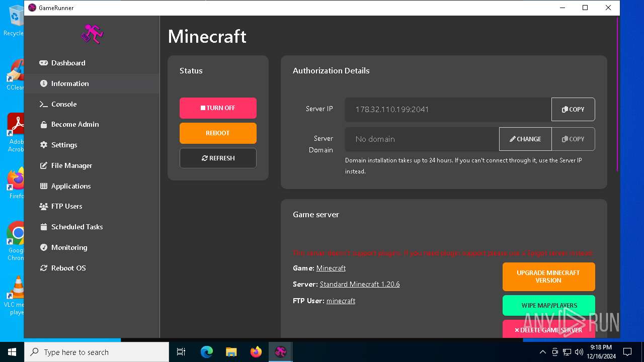Open File Manager in sidebar

tap(92, 165)
